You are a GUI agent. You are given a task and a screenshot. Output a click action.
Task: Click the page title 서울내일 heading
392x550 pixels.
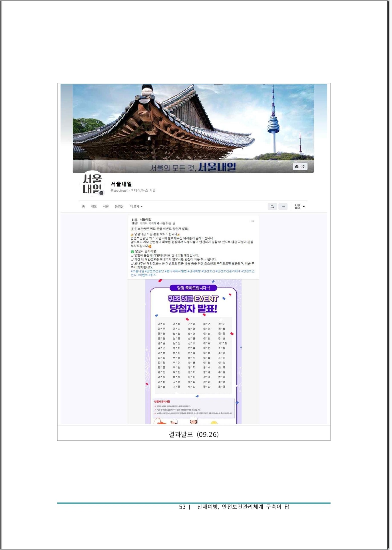tap(121, 184)
